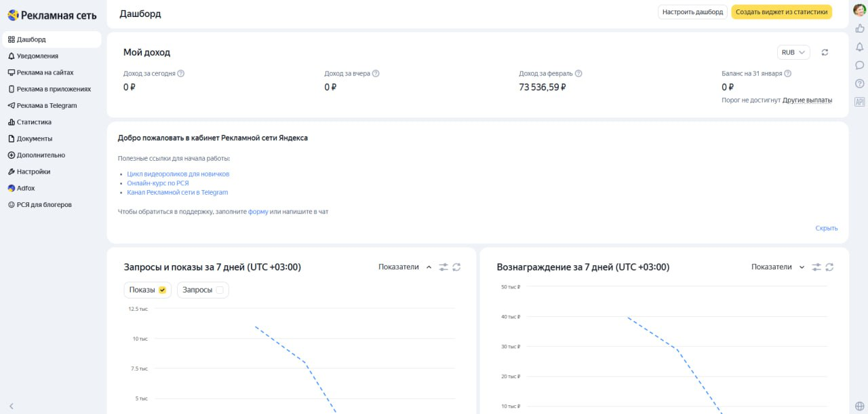Open the chat support bubble icon

click(x=859, y=64)
